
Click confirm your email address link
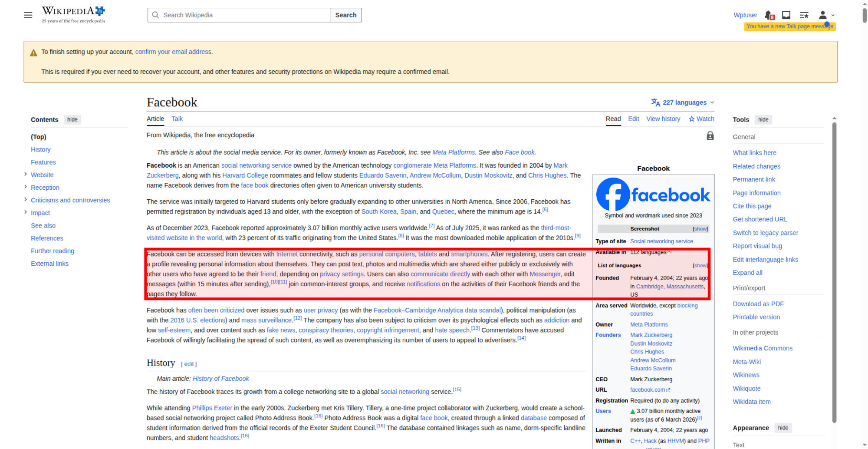[x=173, y=52]
